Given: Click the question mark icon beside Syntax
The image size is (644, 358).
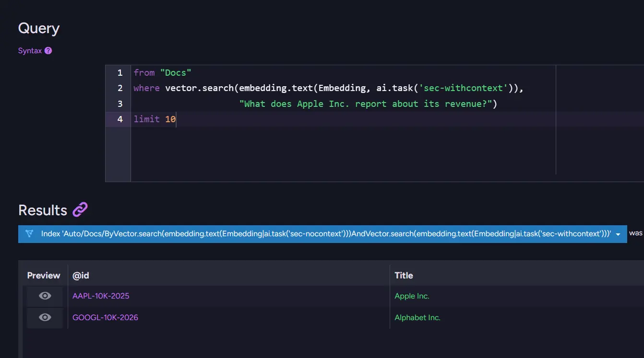Looking at the screenshot, I should [x=48, y=51].
